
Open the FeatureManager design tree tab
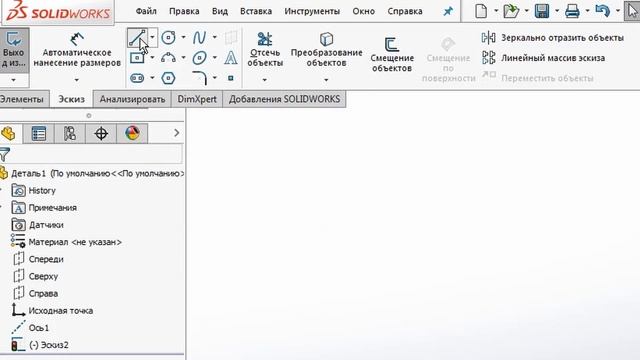point(8,133)
